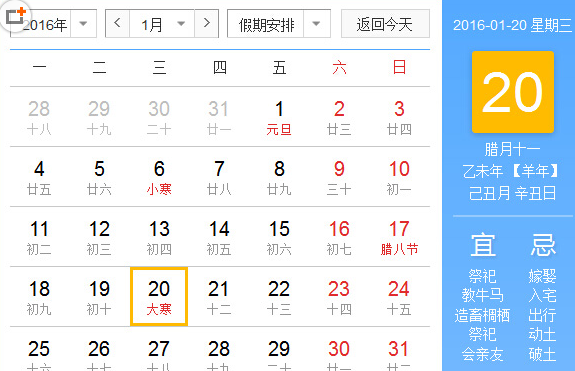
Task: Click the 腊月十一 lunar date text
Action: (x=512, y=150)
